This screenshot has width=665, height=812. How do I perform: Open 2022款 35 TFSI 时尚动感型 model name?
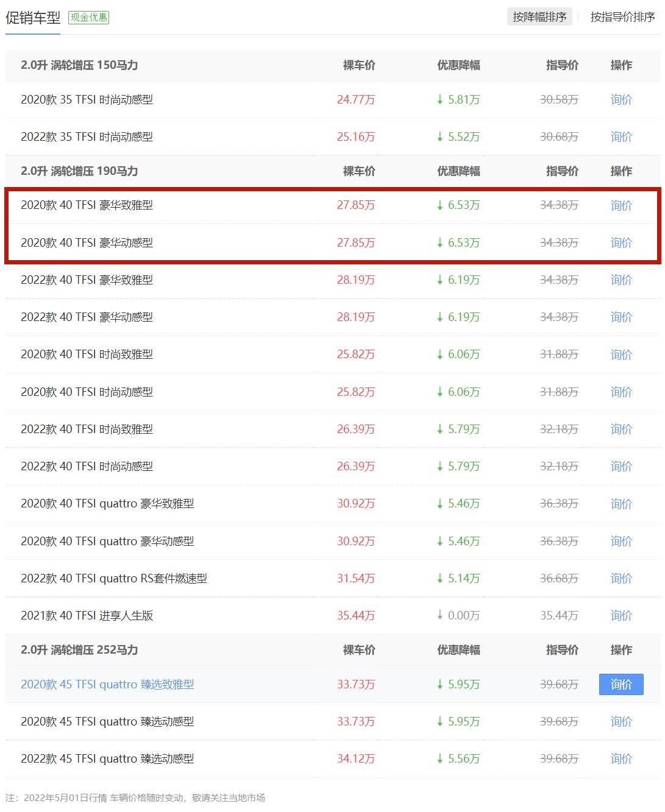[x=87, y=137]
